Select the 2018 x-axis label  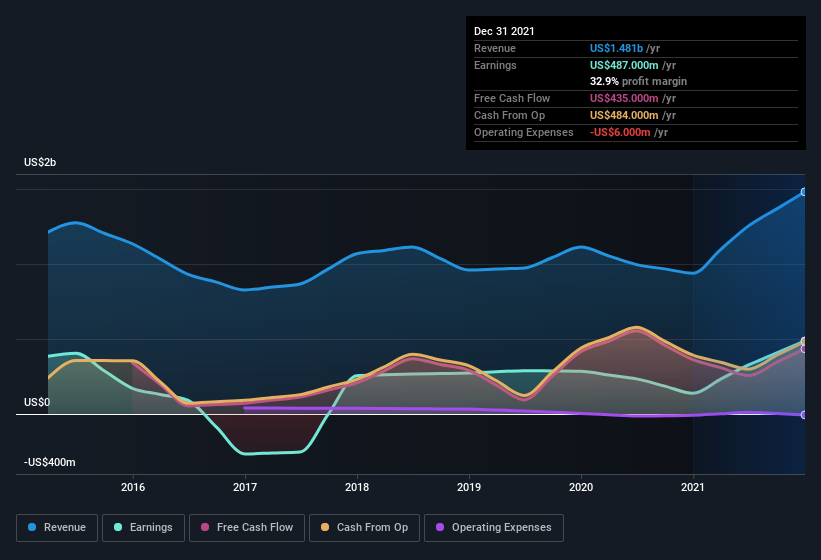click(357, 487)
